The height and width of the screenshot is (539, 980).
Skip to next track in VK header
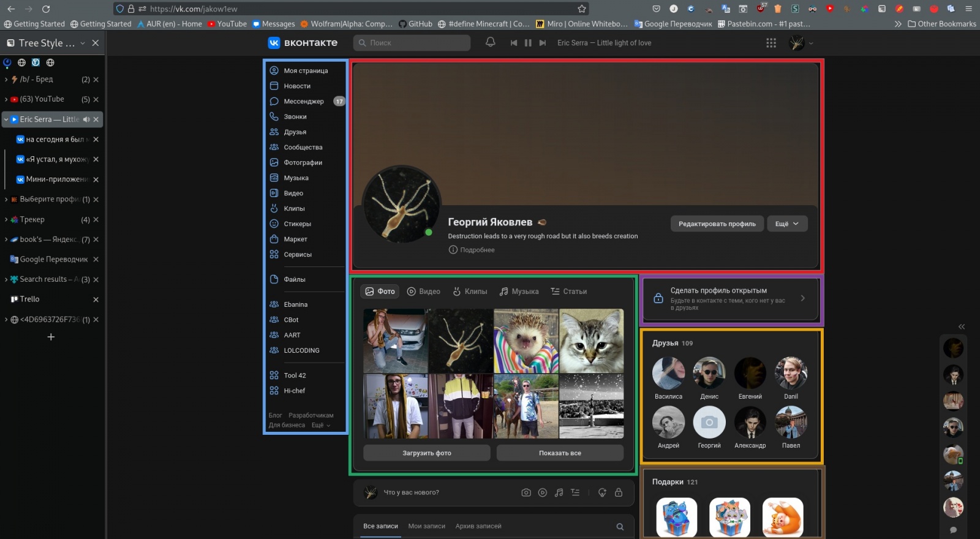[x=542, y=43]
